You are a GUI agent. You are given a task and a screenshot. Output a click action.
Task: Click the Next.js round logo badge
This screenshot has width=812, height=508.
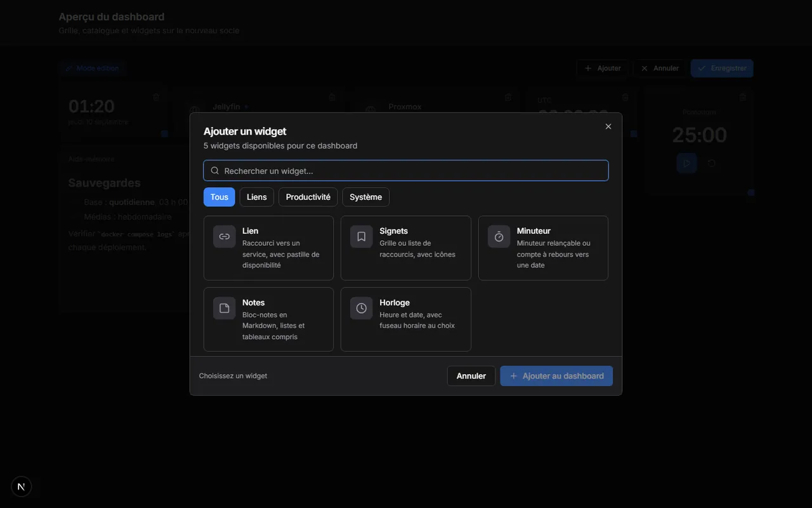point(22,486)
